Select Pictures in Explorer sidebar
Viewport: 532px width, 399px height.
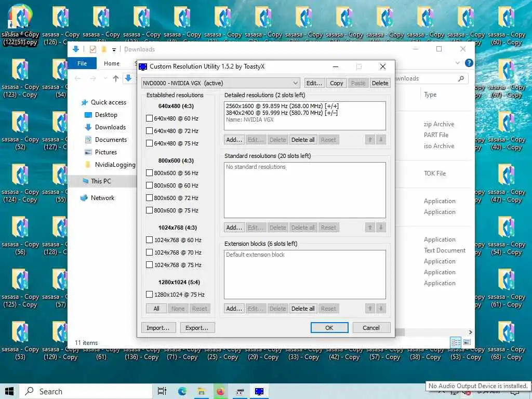(105, 152)
